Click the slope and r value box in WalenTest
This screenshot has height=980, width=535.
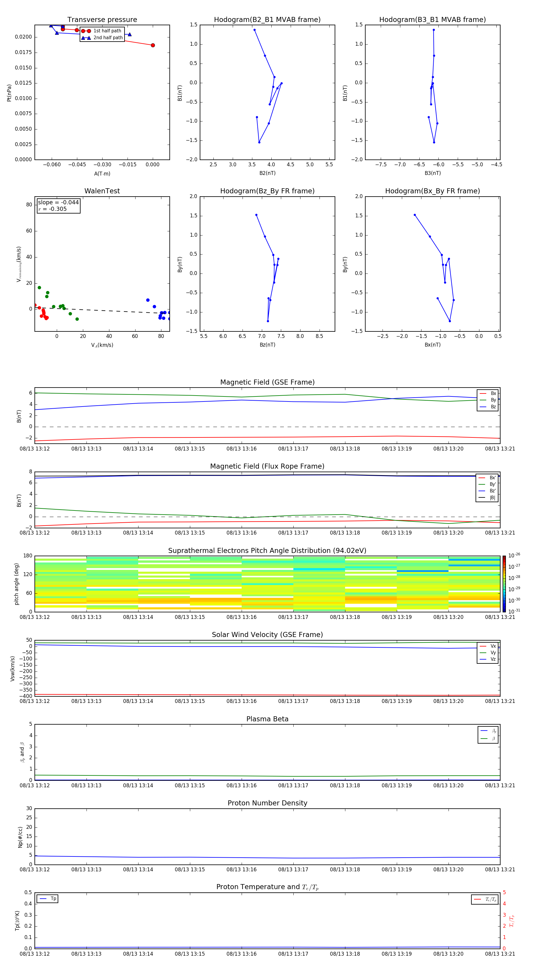pos(58,206)
